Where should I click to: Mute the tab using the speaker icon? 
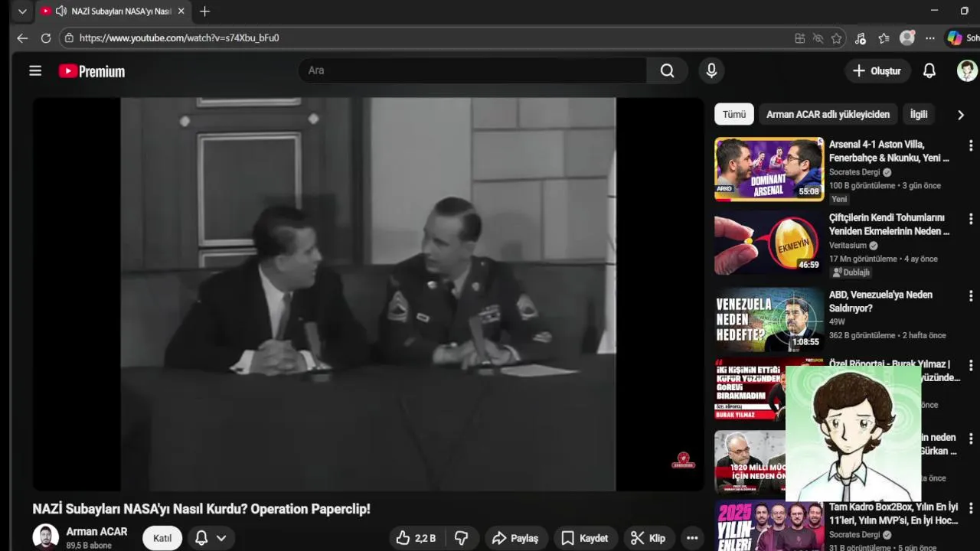(61, 11)
